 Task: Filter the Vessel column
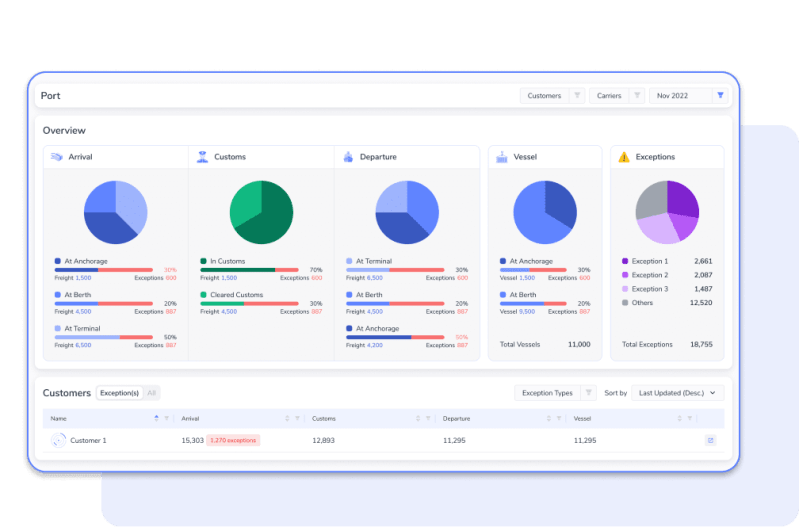[689, 418]
